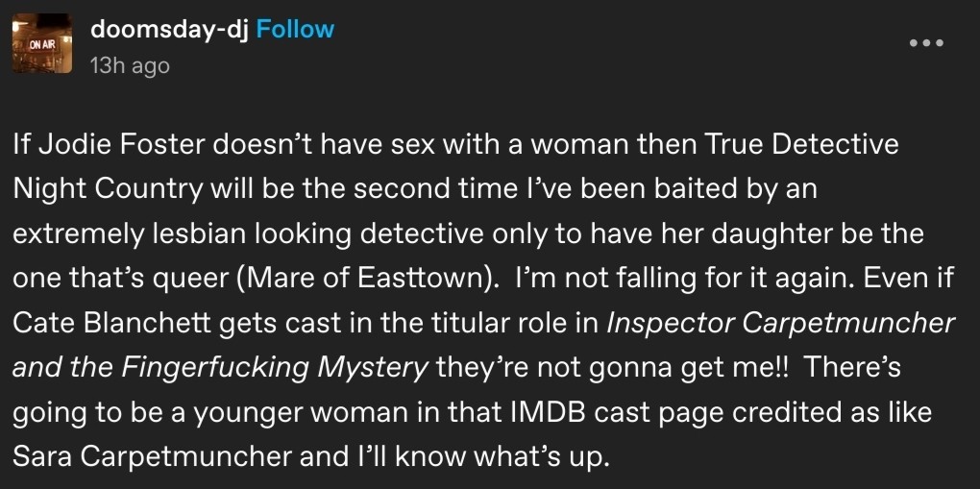Open the doomsday-dj blog name link
The image size is (980, 489).
pos(170,29)
